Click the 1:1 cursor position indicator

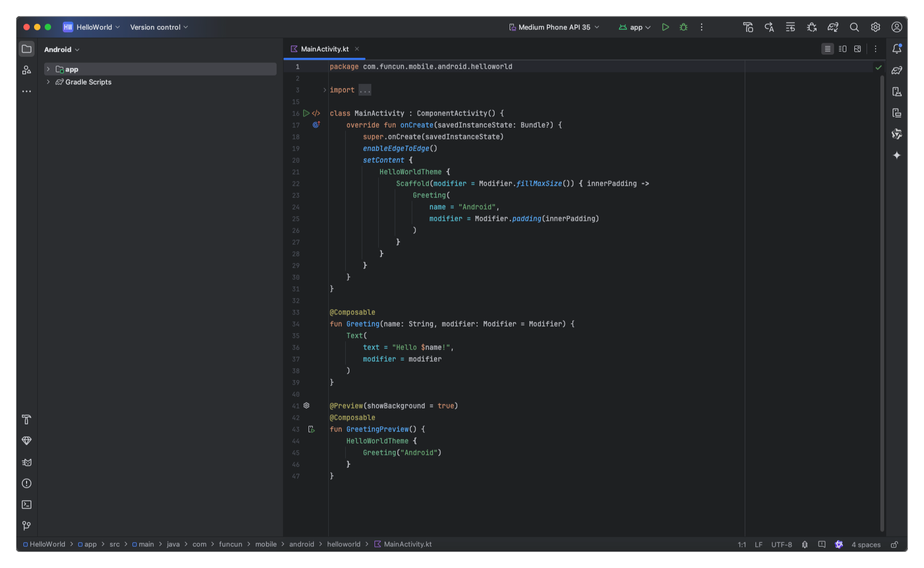click(742, 545)
